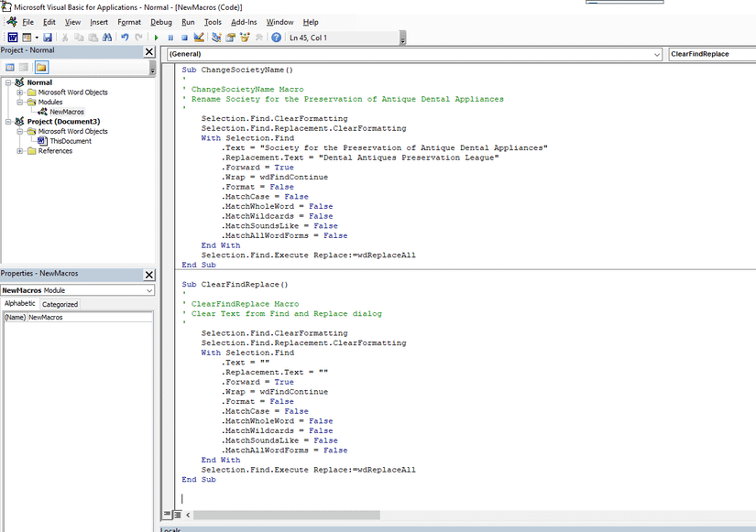
Task: Open the Find binoculars icon
Action: [x=107, y=38]
